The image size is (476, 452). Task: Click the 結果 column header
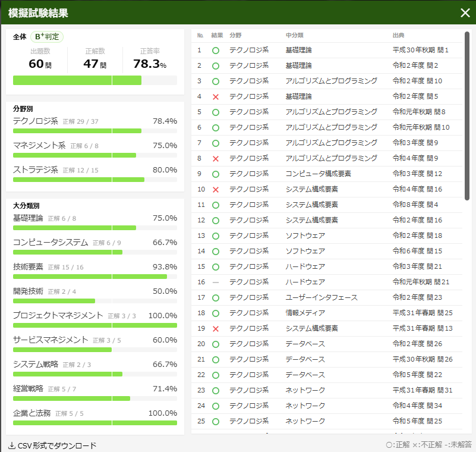click(x=217, y=35)
